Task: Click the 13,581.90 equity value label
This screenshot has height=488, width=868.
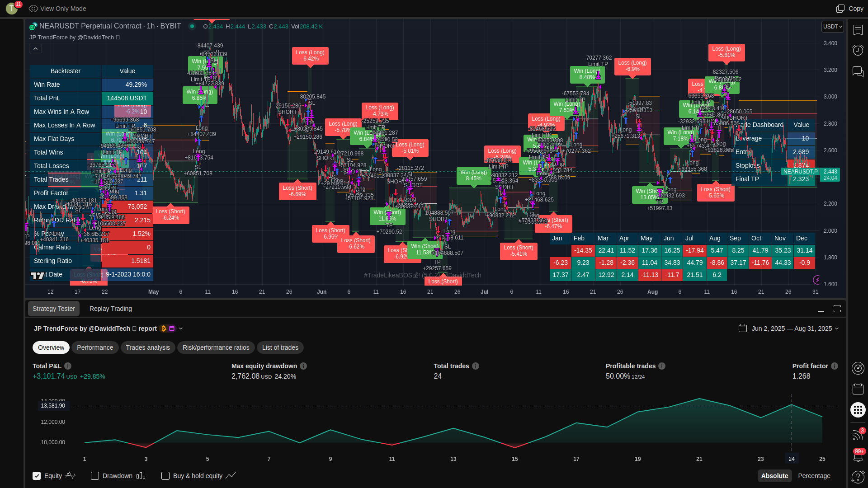Action: click(x=53, y=406)
